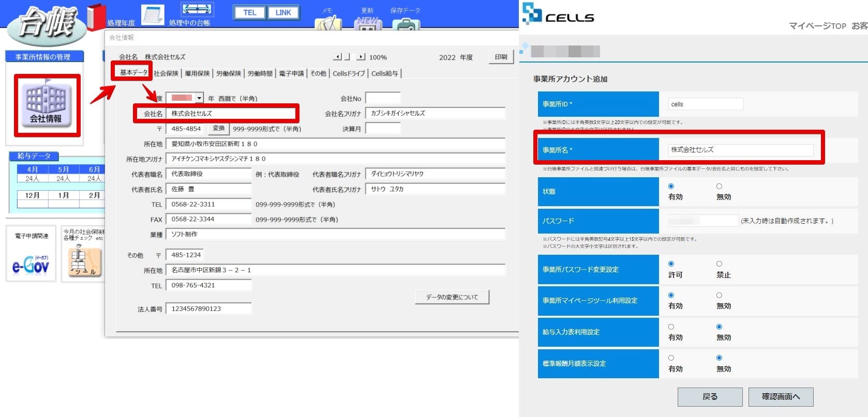Open the メモ notepad icon

tap(328, 24)
